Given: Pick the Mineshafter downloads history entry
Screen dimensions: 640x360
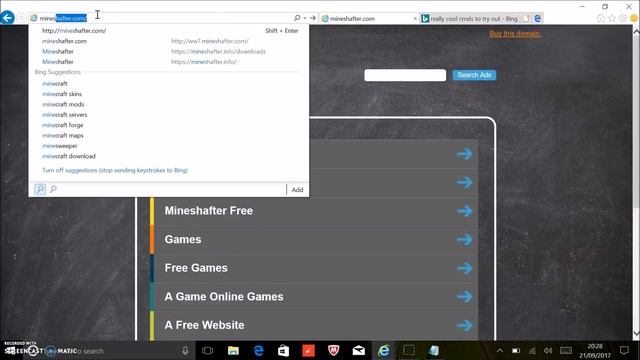Looking at the screenshot, I should pyautogui.click(x=168, y=51).
